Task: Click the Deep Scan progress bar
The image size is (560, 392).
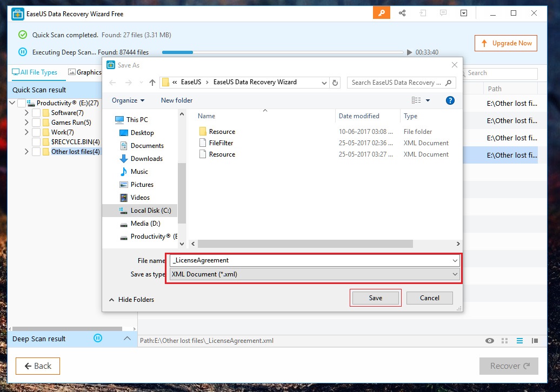Action: click(283, 52)
